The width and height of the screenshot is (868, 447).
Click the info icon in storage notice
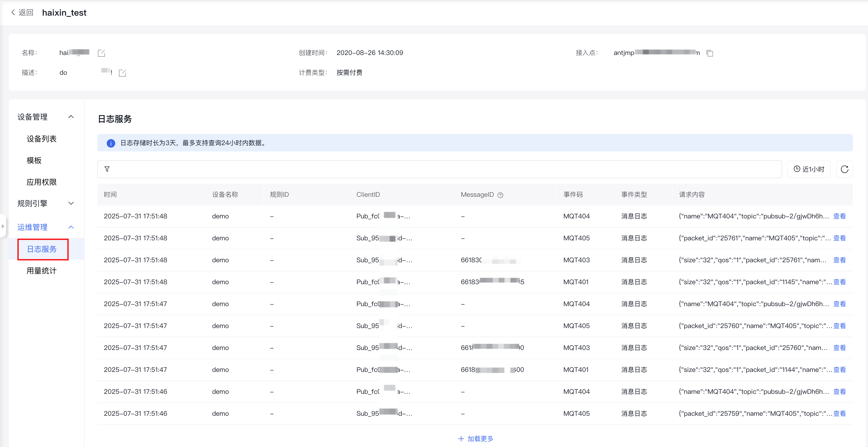pyautogui.click(x=111, y=143)
